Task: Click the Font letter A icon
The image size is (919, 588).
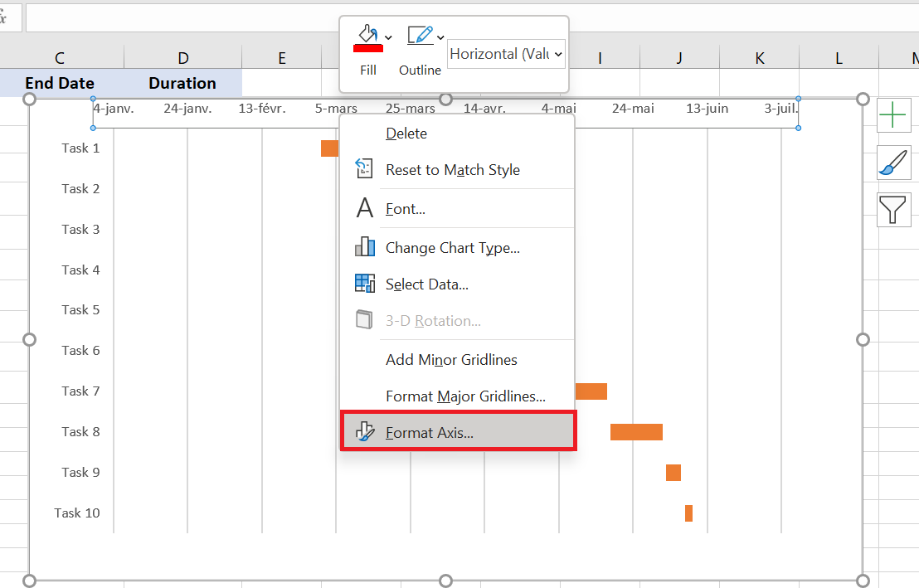Action: tap(365, 207)
